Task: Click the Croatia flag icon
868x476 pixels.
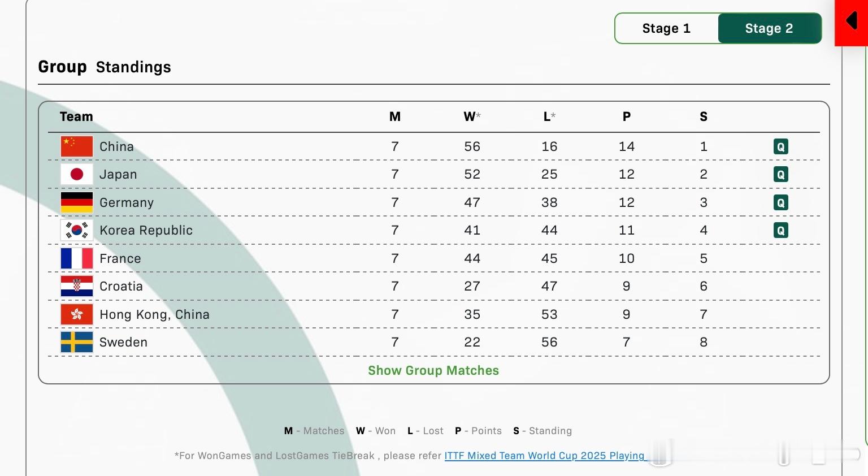Action: click(77, 286)
